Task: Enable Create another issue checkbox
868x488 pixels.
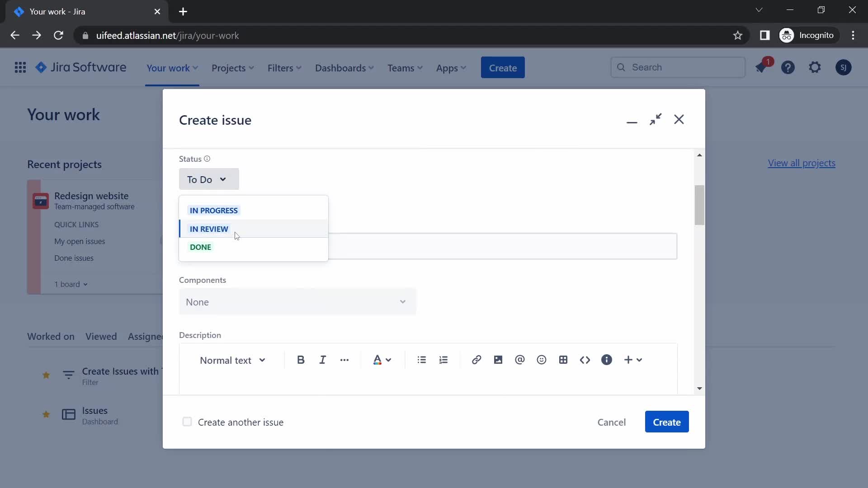Action: [x=187, y=421]
